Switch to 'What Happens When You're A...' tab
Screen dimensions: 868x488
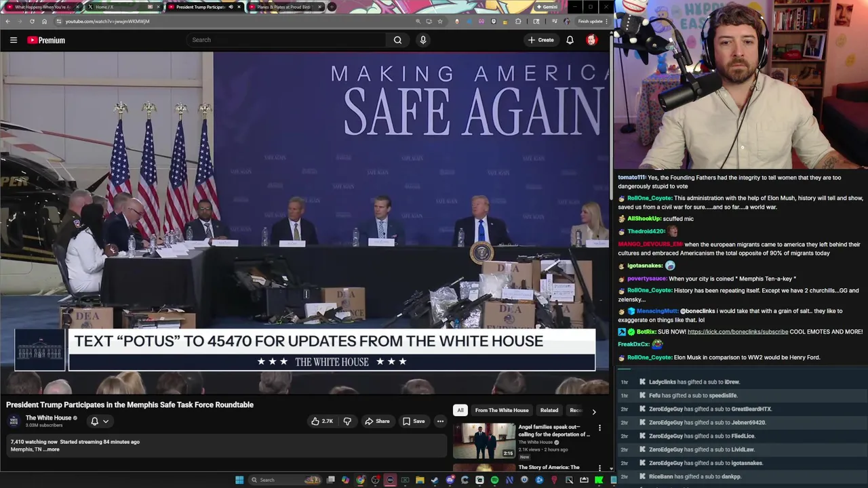coord(42,7)
